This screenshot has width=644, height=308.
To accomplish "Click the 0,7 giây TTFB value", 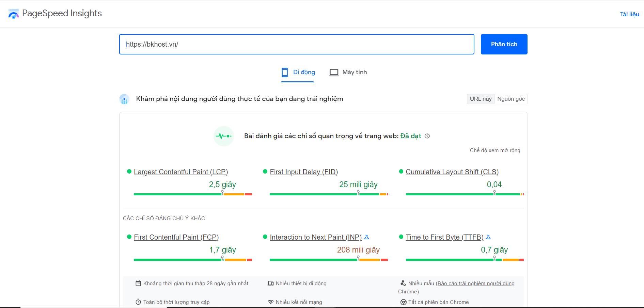I will click(494, 250).
